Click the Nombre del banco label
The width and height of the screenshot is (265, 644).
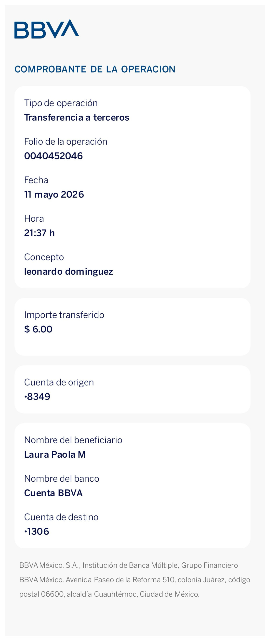pyautogui.click(x=62, y=479)
